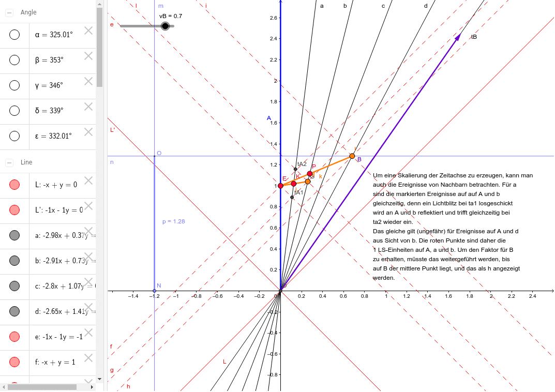Toggle visibility of angle δ

tap(14, 111)
